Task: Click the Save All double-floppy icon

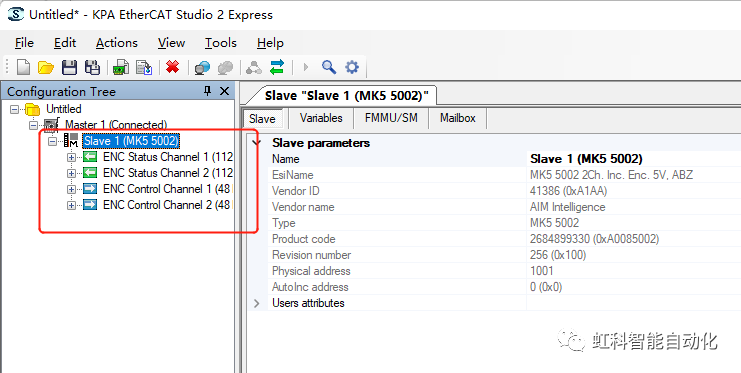Action: pos(92,67)
